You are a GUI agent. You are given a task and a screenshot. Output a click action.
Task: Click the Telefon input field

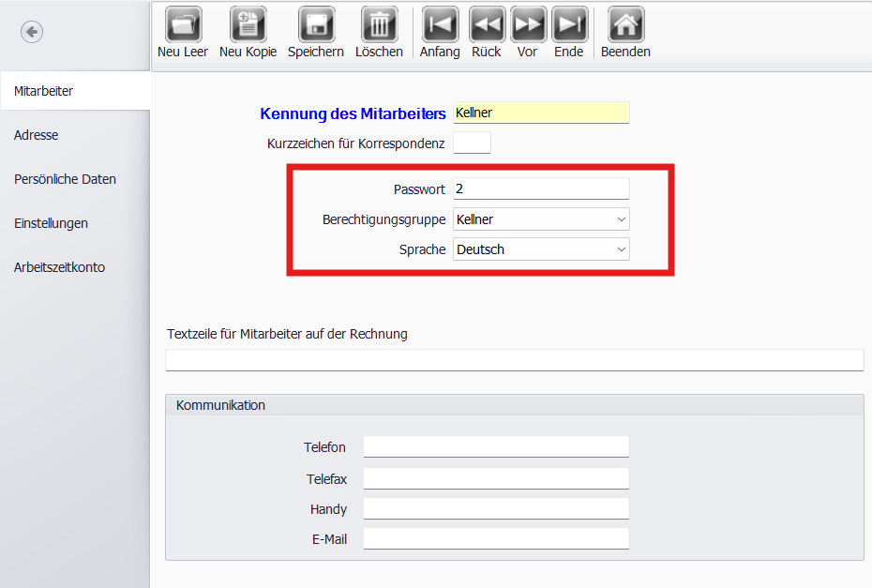pos(496,446)
